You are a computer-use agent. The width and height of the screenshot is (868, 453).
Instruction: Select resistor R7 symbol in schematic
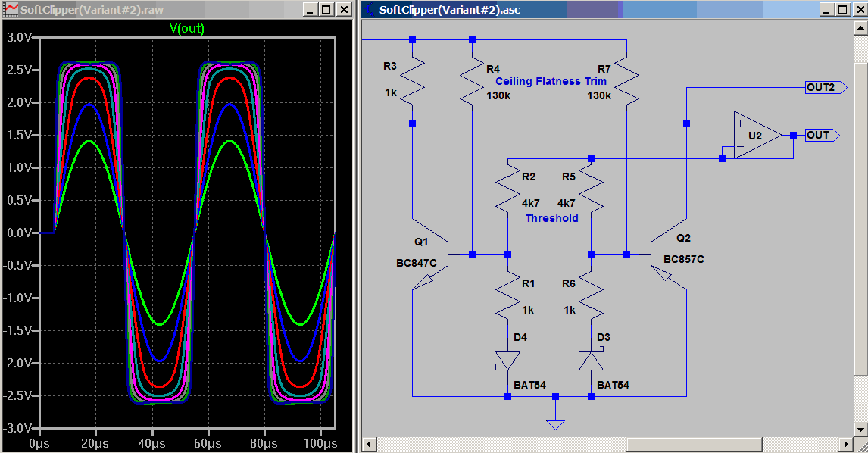coord(626,81)
